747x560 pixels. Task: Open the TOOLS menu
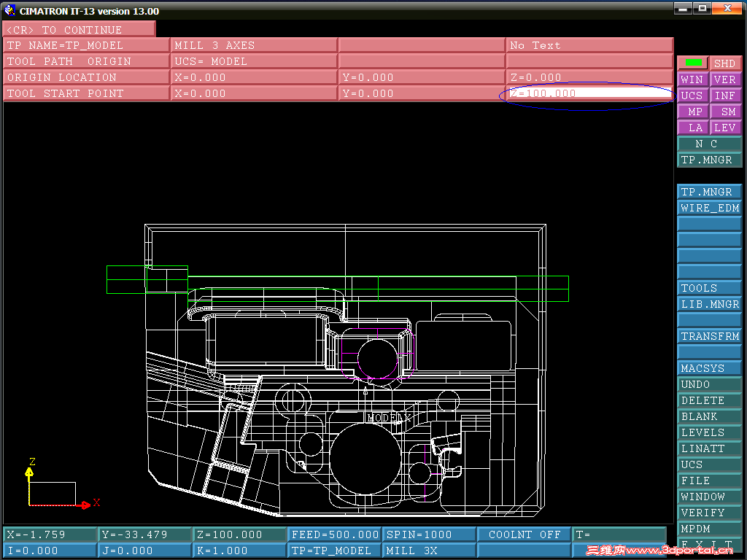(709, 288)
